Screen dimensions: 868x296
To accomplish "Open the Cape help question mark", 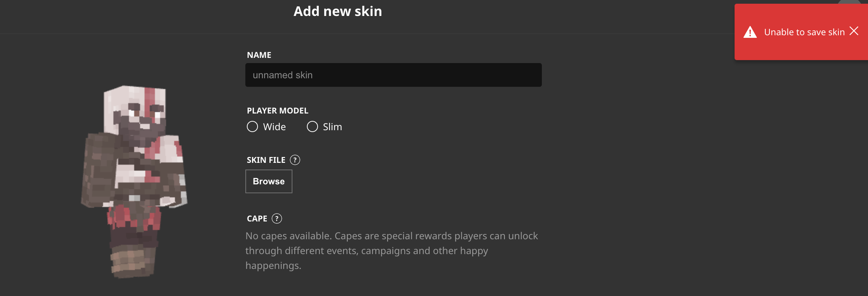I will 277,218.
